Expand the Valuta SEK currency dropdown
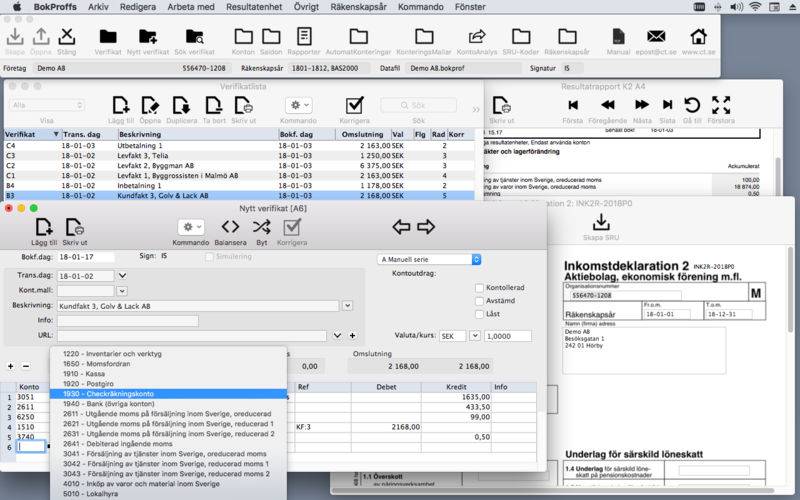 click(474, 336)
